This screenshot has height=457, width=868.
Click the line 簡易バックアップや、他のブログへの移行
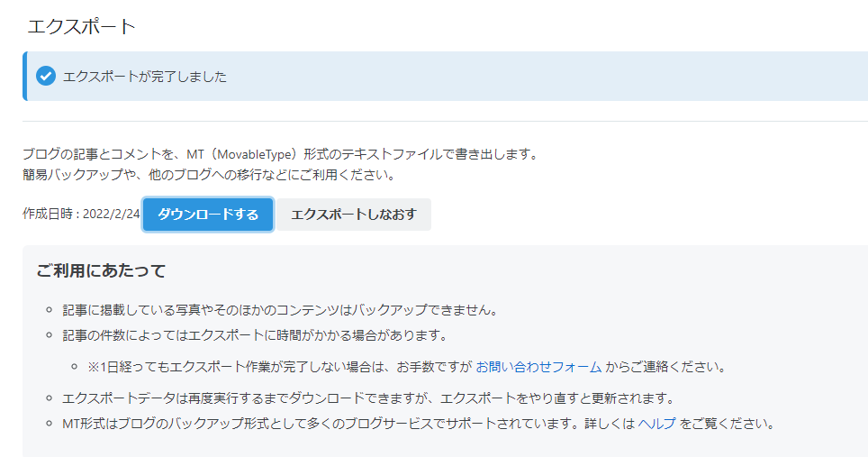click(211, 175)
